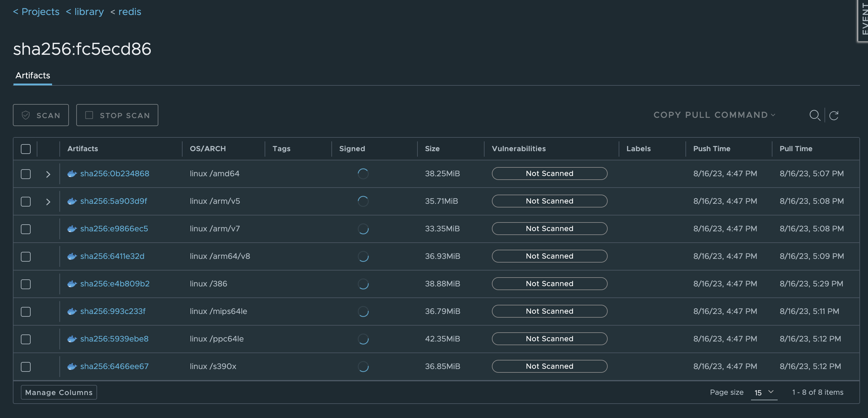
Task: Expand the sha256:0b234868 artifact row
Action: [48, 174]
